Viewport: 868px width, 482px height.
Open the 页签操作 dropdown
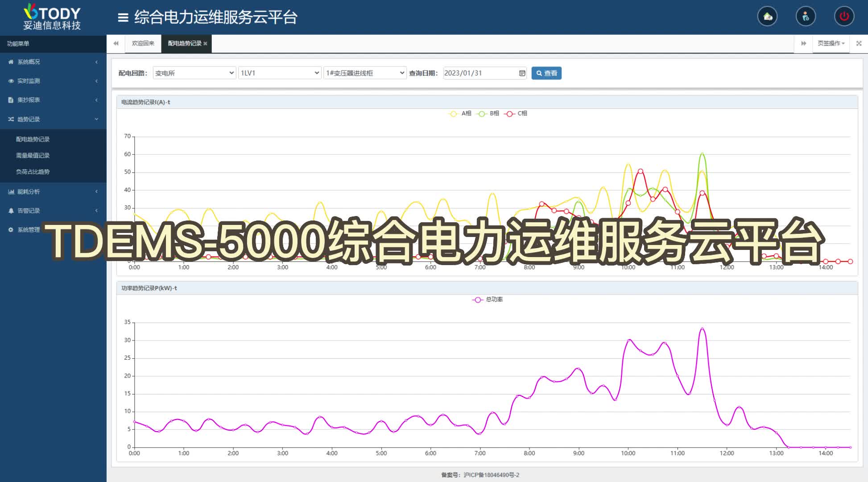[x=831, y=43]
